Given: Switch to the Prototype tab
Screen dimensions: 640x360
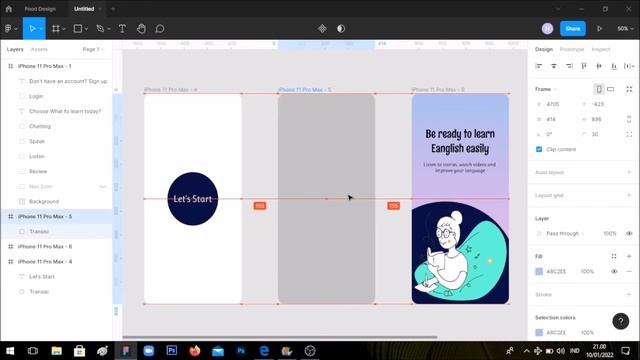Looking at the screenshot, I should 571,49.
